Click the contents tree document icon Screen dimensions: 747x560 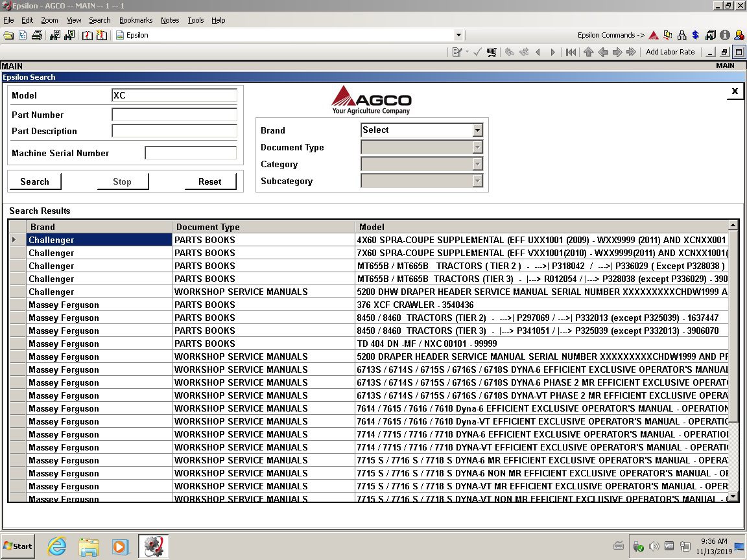pos(23,35)
